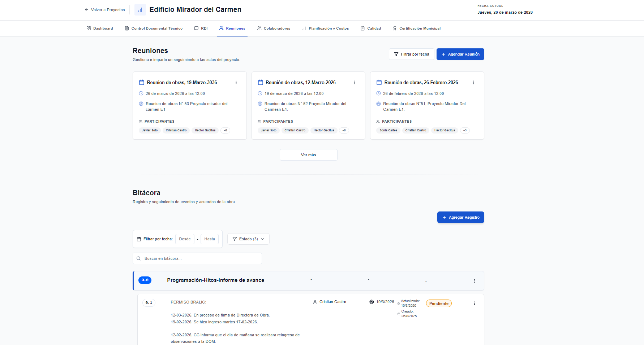Switch to the Calidad tab

click(371, 29)
